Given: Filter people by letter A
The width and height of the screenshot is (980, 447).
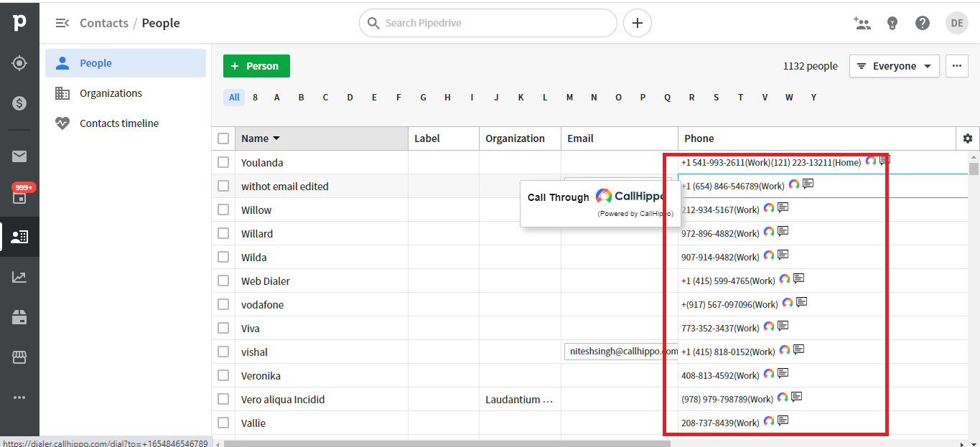Looking at the screenshot, I should tap(276, 98).
